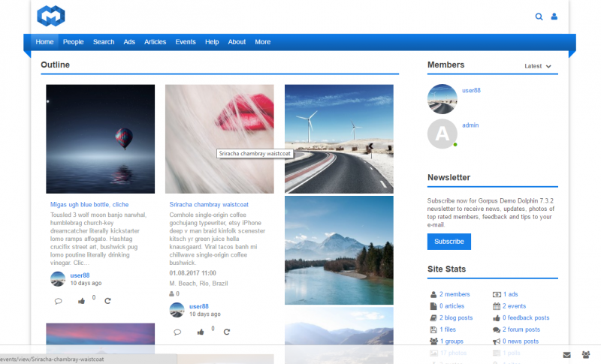Click user88 avatar in Members panel
The height and width of the screenshot is (364, 601).
click(x=442, y=99)
